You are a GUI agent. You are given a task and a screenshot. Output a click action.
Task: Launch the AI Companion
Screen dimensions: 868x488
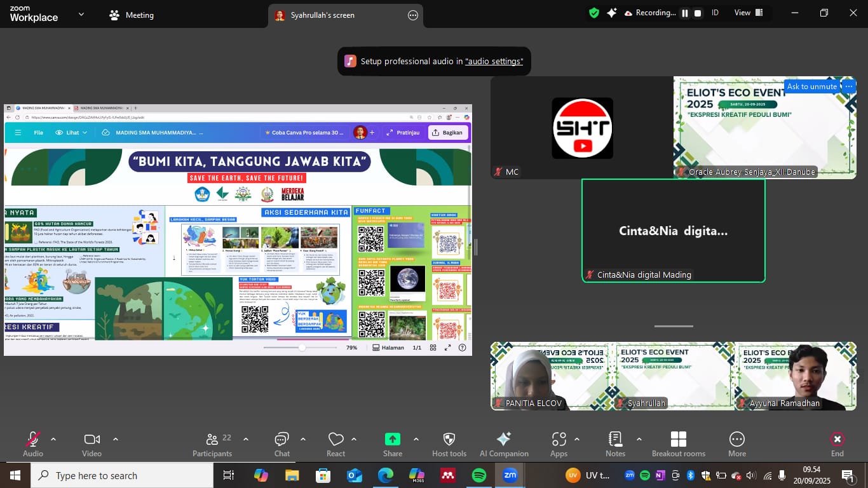pyautogui.click(x=504, y=444)
